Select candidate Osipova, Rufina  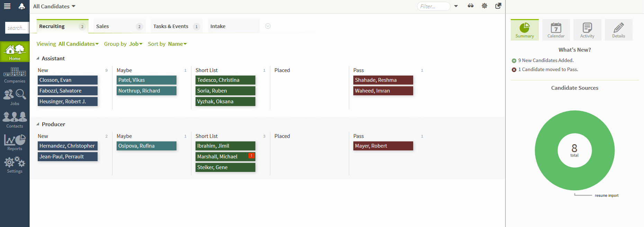coord(146,146)
